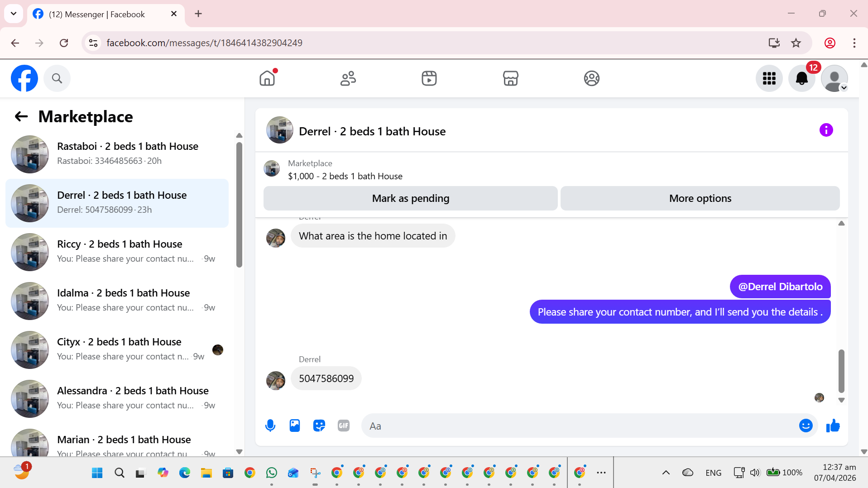The height and width of the screenshot is (488, 868).
Task: Open File Explorer from taskbar
Action: click(206, 473)
